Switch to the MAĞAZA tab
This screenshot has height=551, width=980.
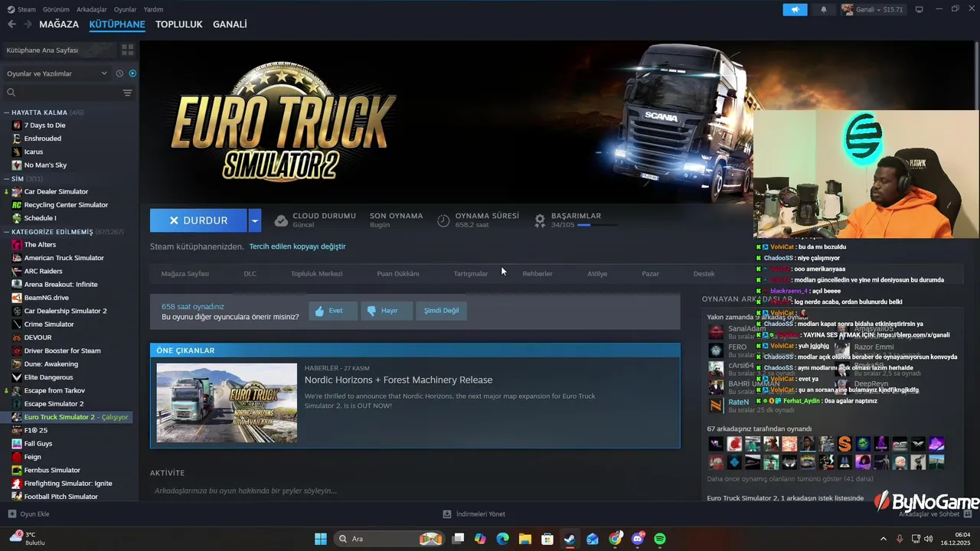coord(59,24)
